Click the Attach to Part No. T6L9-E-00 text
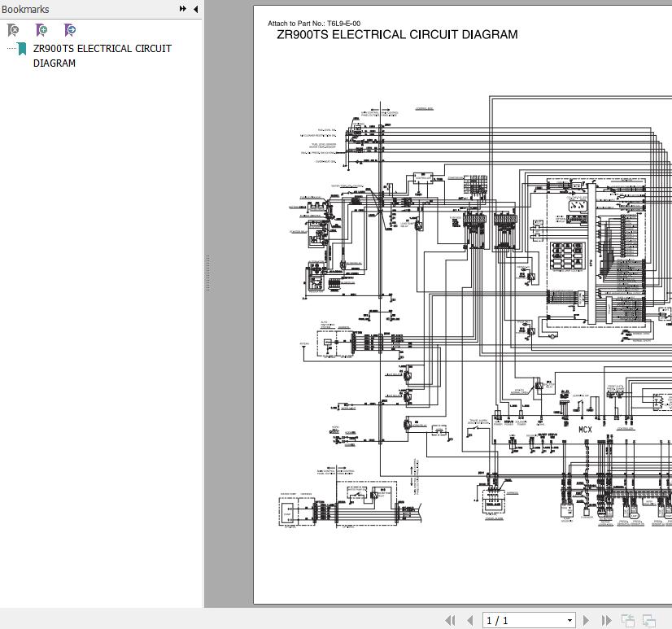 point(314,23)
